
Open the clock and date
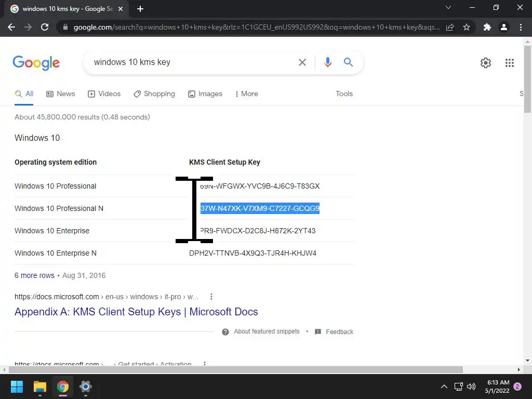497,387
